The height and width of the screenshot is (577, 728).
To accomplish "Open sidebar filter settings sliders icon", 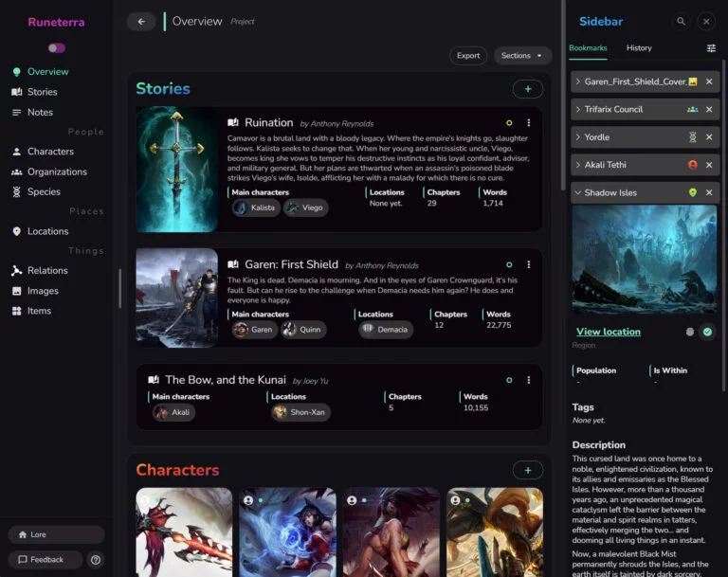I will [711, 48].
